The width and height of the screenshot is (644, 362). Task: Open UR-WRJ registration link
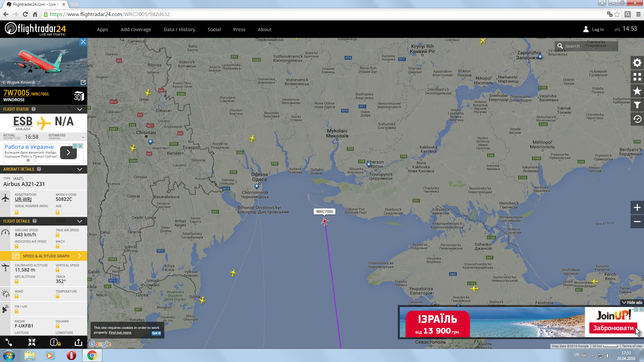point(23,199)
